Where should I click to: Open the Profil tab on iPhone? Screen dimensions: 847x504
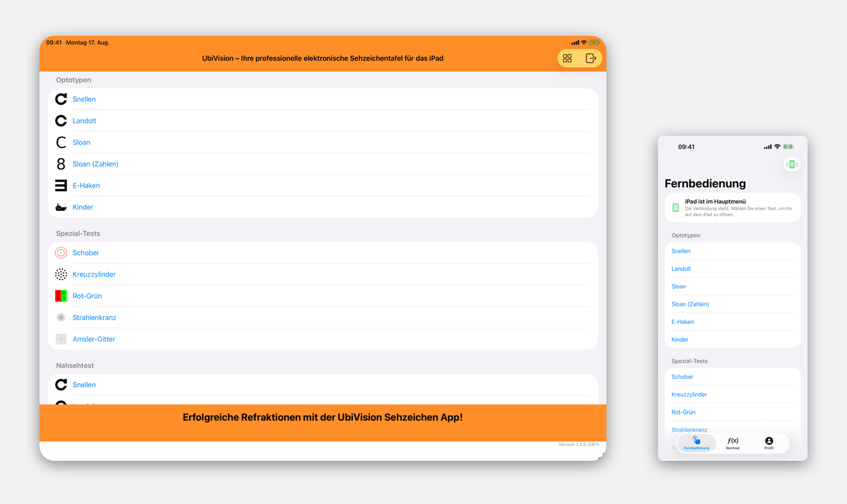(x=769, y=443)
